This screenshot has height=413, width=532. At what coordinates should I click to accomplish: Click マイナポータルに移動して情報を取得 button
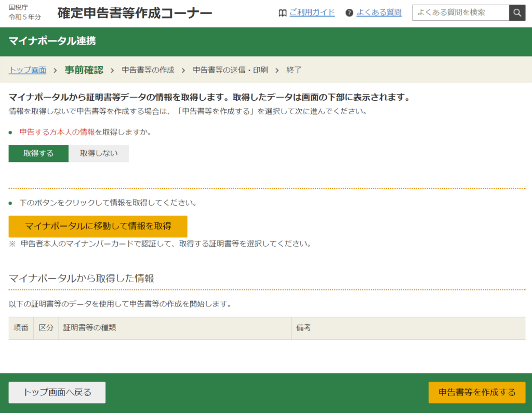point(98,227)
